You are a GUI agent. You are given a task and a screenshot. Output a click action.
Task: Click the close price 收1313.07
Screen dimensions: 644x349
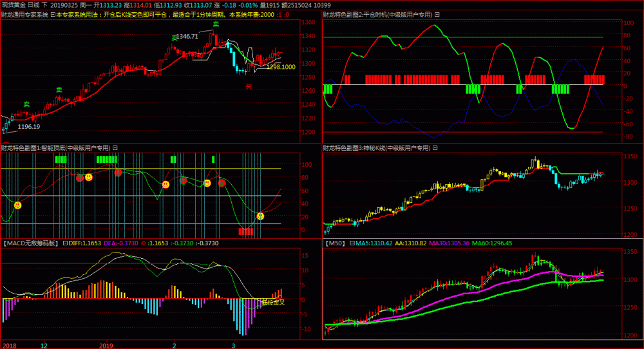(x=198, y=5)
